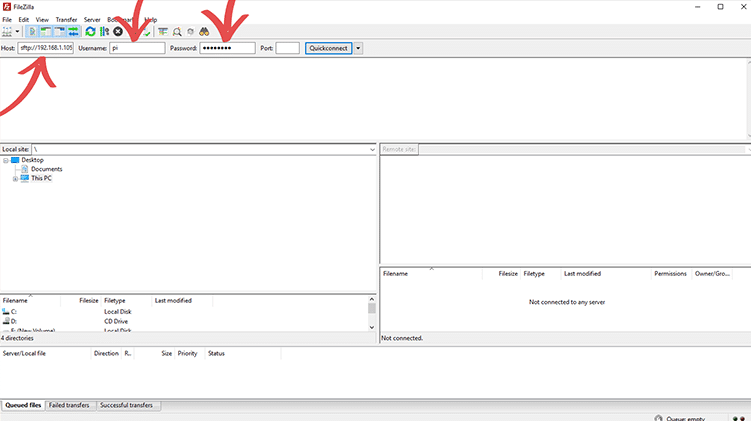
Task: Click the FileZilla title bar logo
Action: [7, 7]
